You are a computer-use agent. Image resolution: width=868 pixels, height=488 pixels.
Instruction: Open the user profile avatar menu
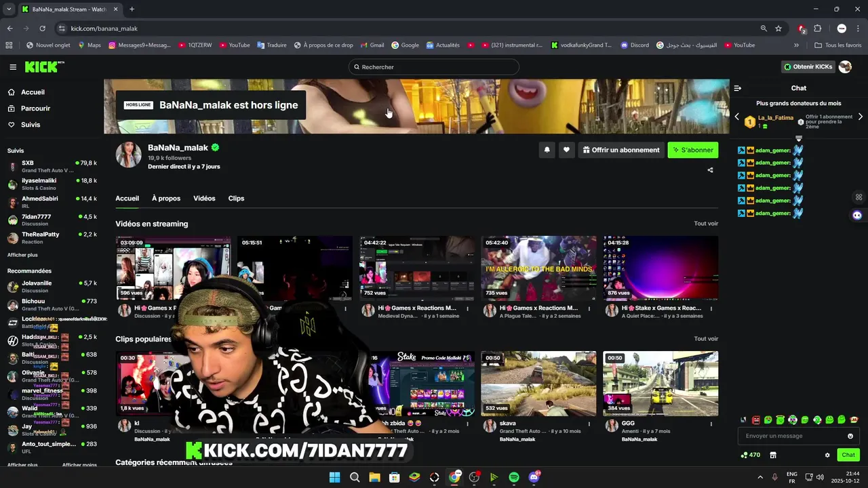click(845, 67)
